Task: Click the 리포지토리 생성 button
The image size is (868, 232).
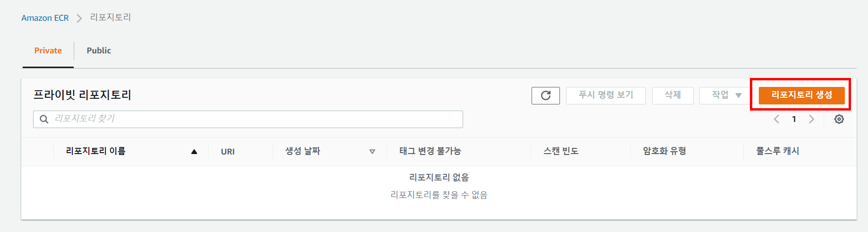Action: [801, 95]
